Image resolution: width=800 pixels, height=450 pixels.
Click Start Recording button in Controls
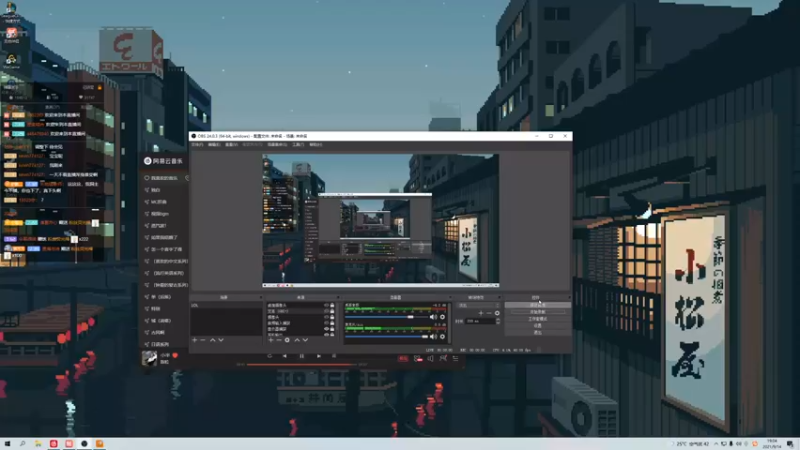pyautogui.click(x=538, y=312)
